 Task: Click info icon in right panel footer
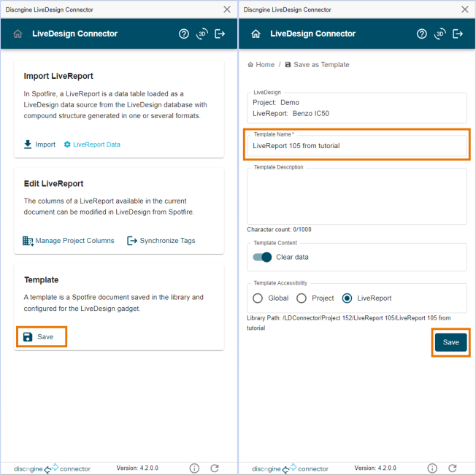[x=432, y=468]
